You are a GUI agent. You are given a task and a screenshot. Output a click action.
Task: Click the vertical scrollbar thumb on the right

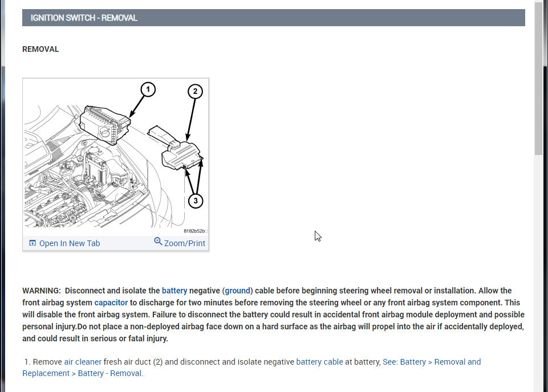point(538,77)
